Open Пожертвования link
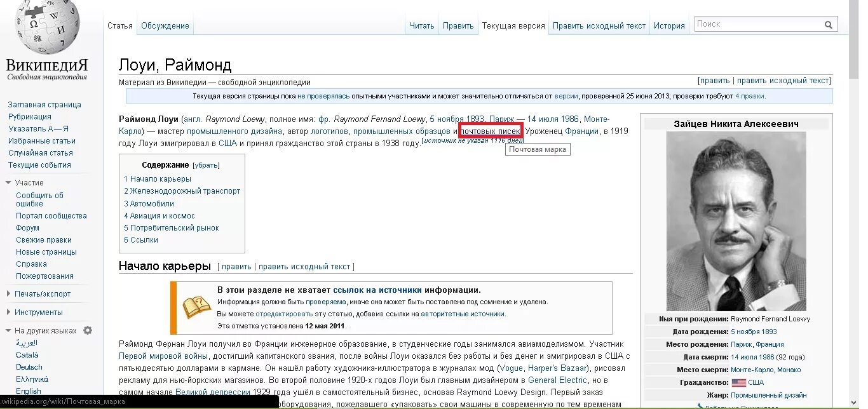This screenshot has height=409, width=868. pos(45,276)
